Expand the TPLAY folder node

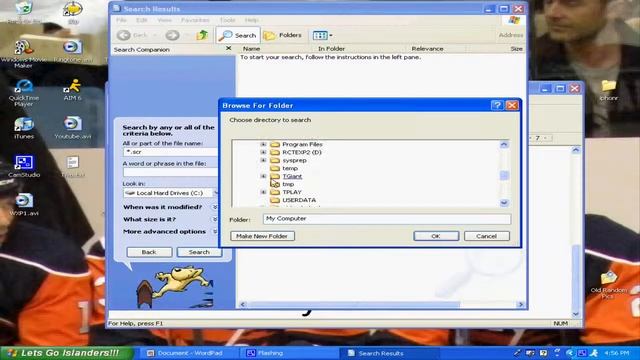click(263, 192)
